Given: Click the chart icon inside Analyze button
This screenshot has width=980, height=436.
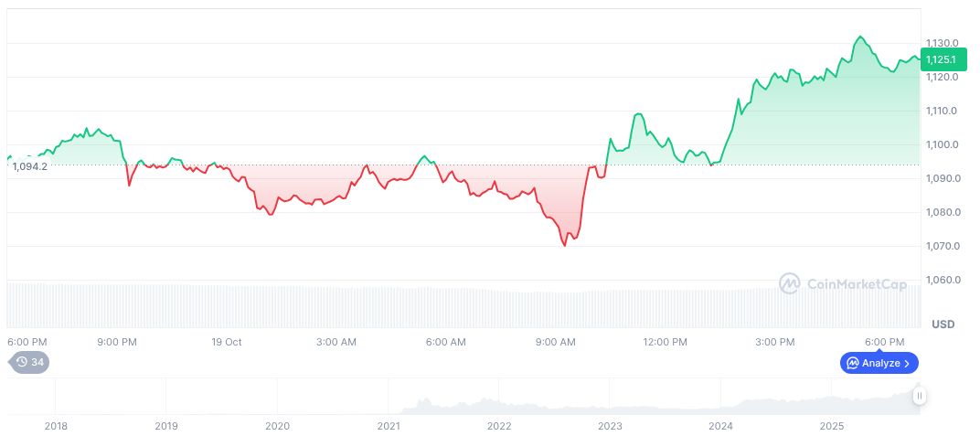Looking at the screenshot, I should coord(851,363).
